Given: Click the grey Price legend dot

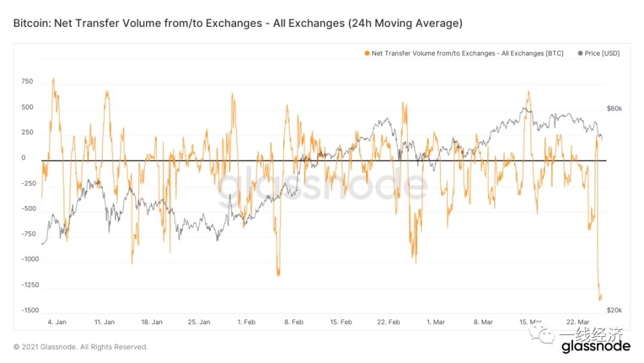Looking at the screenshot, I should (580, 54).
